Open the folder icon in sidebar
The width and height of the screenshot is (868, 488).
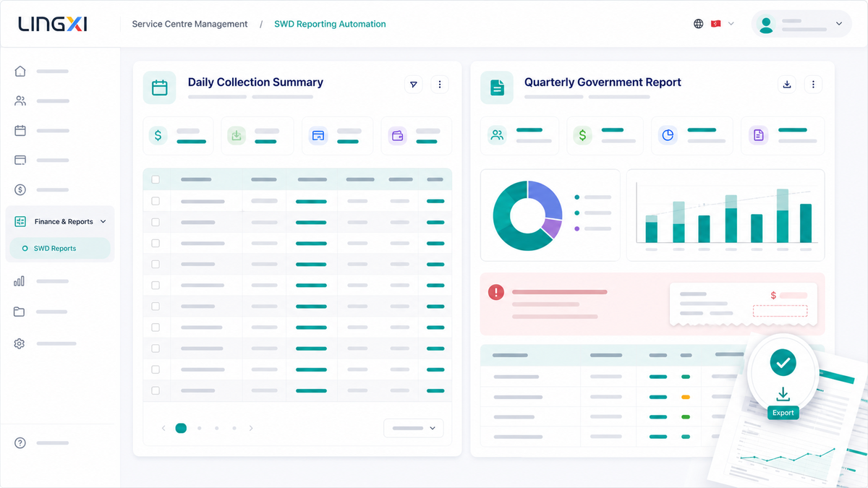click(x=20, y=312)
